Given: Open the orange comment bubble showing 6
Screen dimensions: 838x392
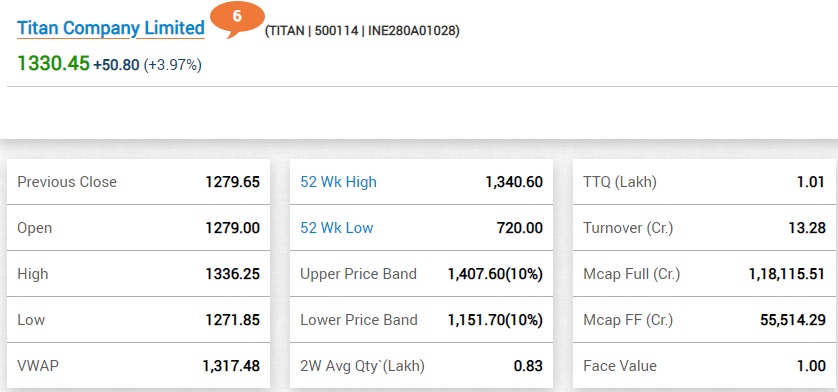Looking at the screenshot, I should pyautogui.click(x=237, y=20).
